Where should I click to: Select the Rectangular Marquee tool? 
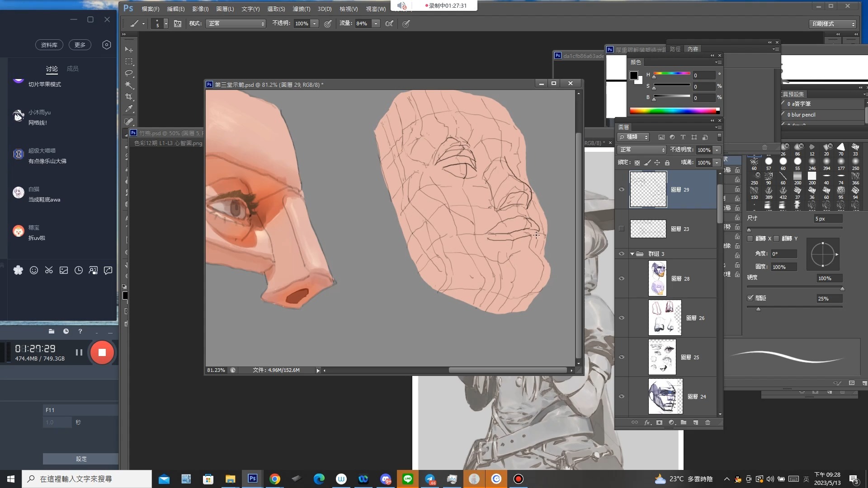[x=129, y=61]
